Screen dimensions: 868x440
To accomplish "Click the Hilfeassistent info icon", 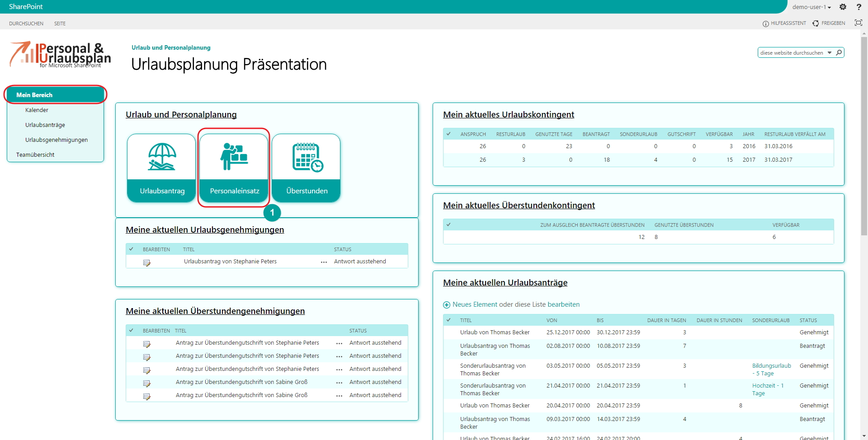I will click(x=765, y=23).
